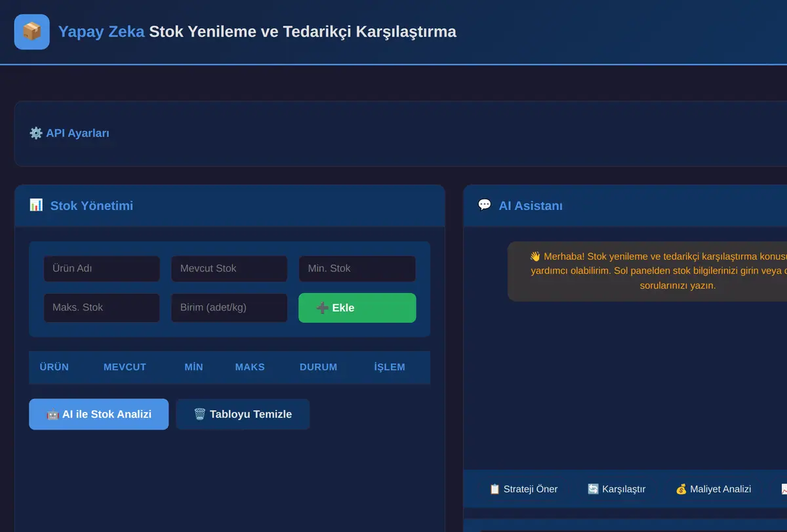Click the ÜRÜN column header
Viewport: 787px width, 532px height.
tap(54, 367)
